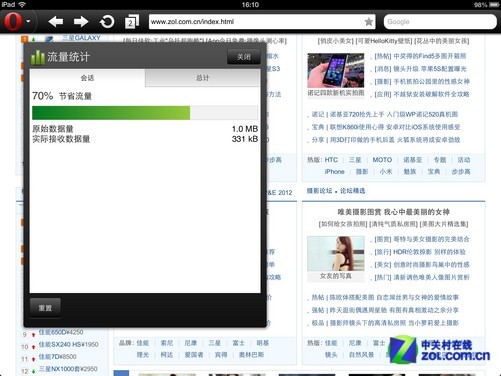This screenshot has width=501, height=376.
Task: Open the Opera menu button
Action: (17, 21)
